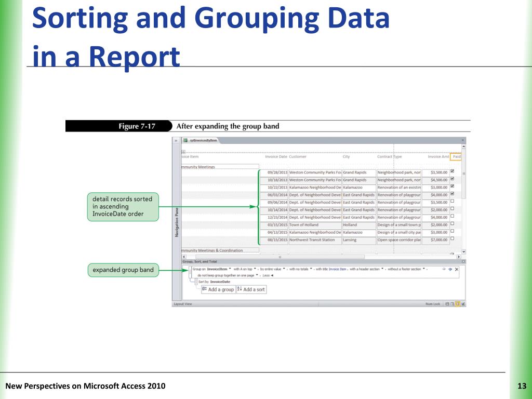
Task: Open the 'with a header section' dropdown
Action: pyautogui.click(x=382, y=269)
